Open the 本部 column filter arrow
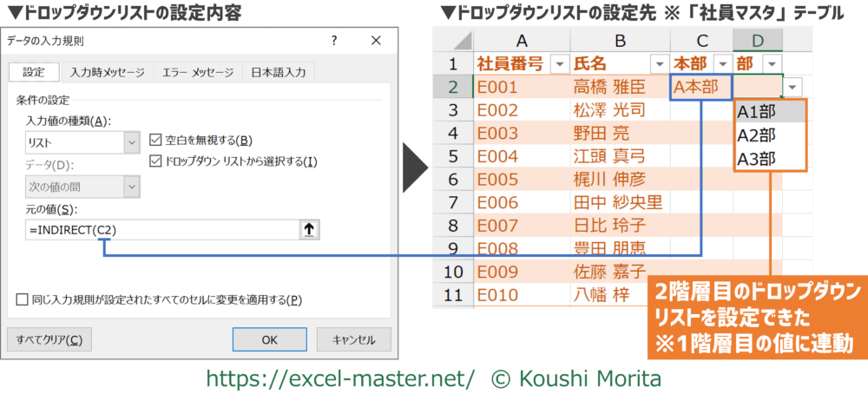Screen dimensions: 868x394 point(721,64)
